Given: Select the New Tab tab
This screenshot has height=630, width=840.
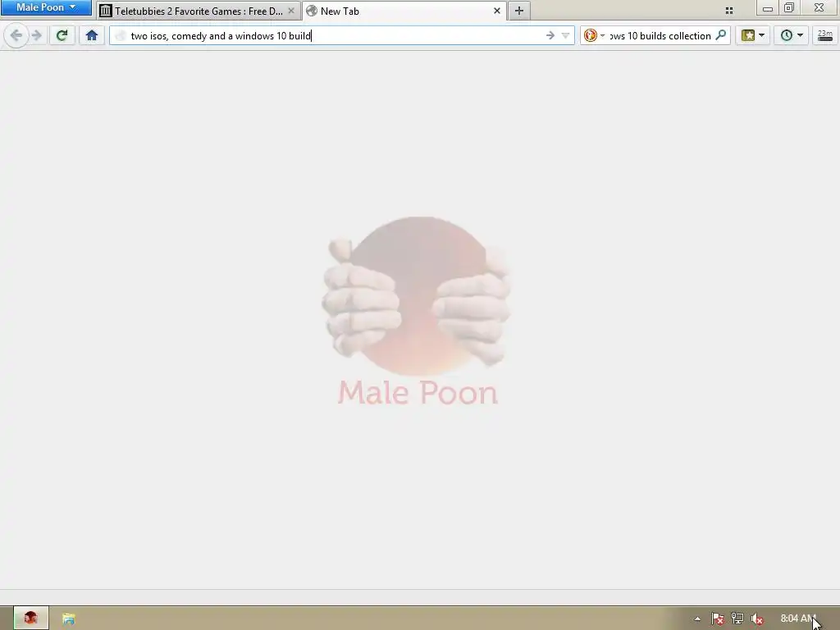Looking at the screenshot, I should tap(404, 11).
